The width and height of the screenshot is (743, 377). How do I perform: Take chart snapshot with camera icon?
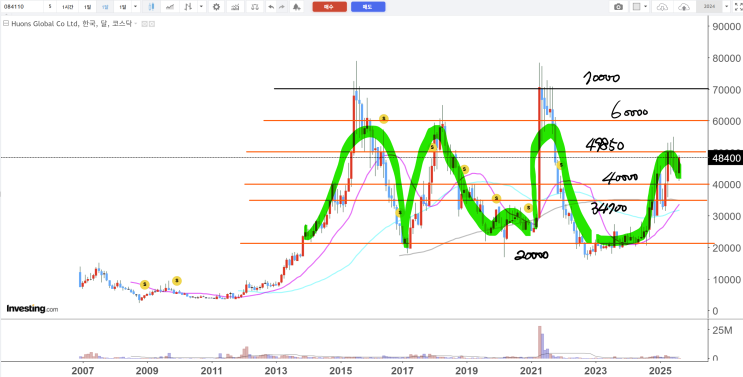pyautogui.click(x=618, y=7)
